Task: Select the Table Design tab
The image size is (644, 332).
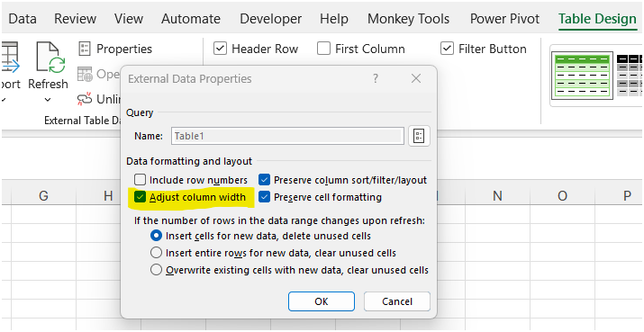Action: click(x=597, y=19)
